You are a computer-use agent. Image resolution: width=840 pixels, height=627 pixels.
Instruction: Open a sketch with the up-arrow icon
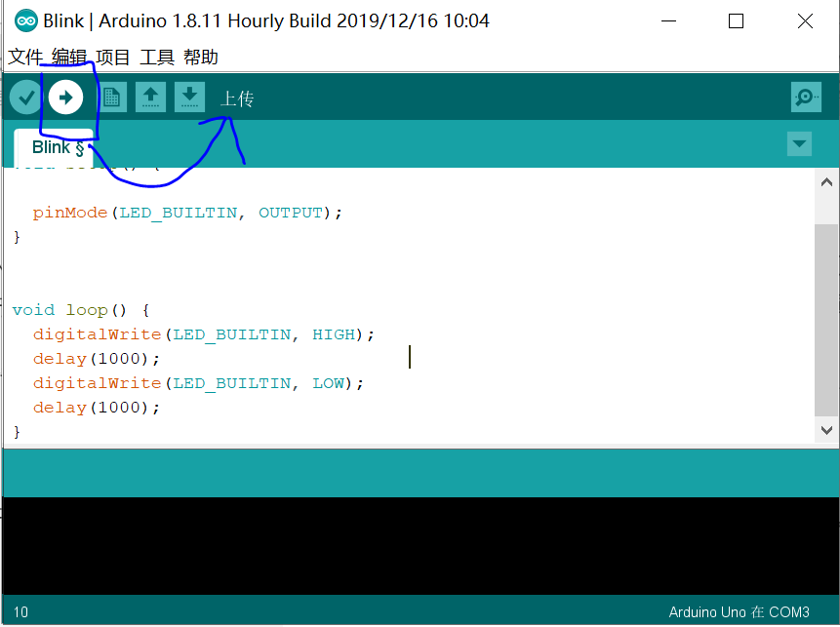tap(150, 98)
